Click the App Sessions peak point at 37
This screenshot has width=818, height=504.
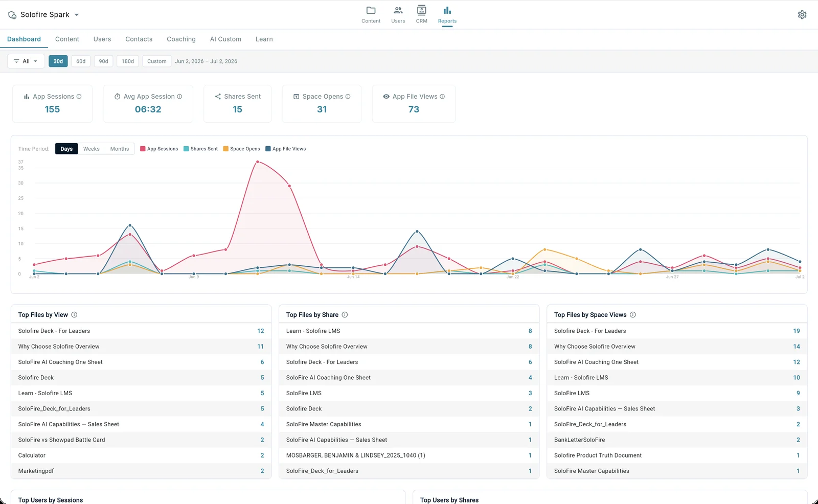(258, 162)
